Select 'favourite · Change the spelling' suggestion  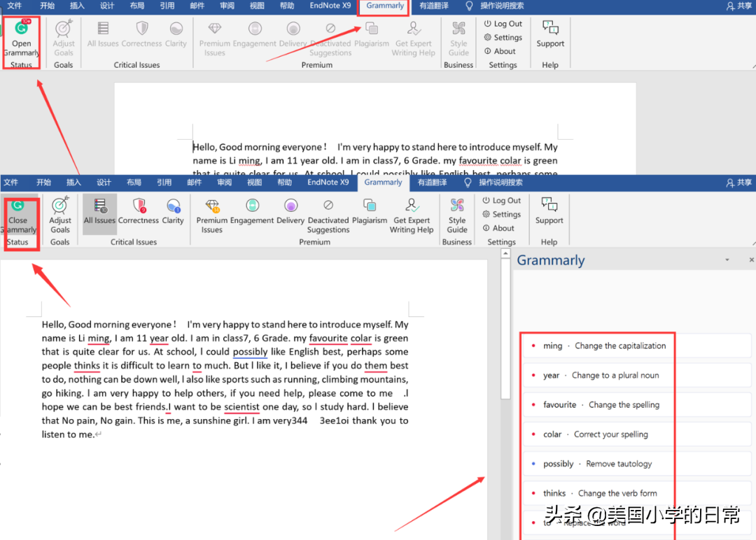tap(638, 404)
